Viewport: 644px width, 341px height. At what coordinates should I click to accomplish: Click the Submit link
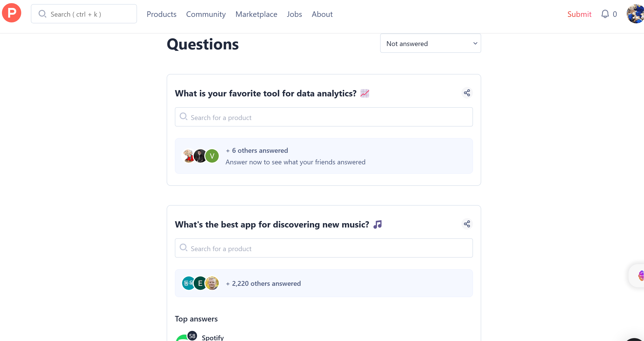click(x=579, y=14)
